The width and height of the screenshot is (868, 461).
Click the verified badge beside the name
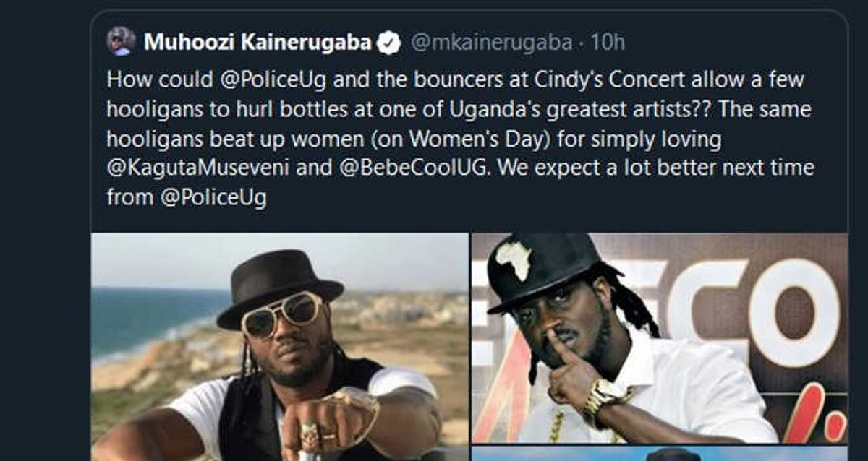tap(390, 43)
